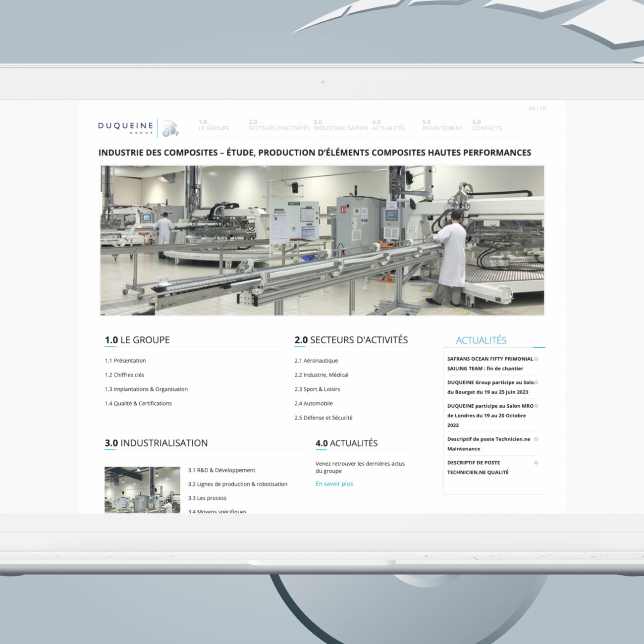Viewport: 644px width, 644px height.
Task: Click the blue Actualités sidebar heading
Action: point(481,340)
